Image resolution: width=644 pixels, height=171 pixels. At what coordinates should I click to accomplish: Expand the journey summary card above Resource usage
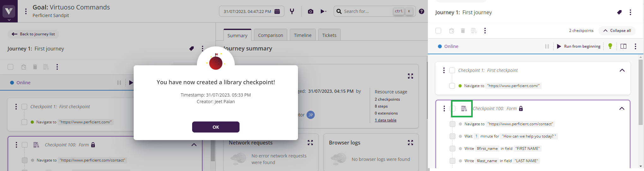[410, 76]
